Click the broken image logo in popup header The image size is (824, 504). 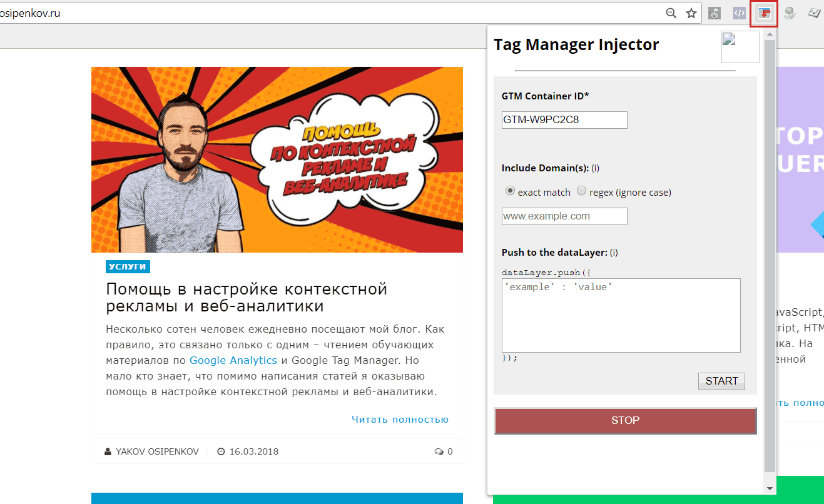[740, 47]
